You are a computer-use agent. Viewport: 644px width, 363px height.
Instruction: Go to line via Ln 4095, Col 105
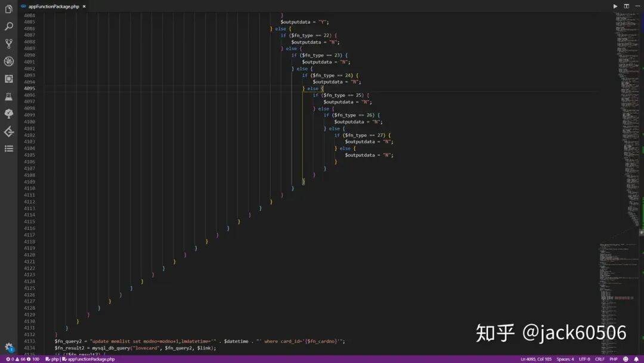[536, 359]
